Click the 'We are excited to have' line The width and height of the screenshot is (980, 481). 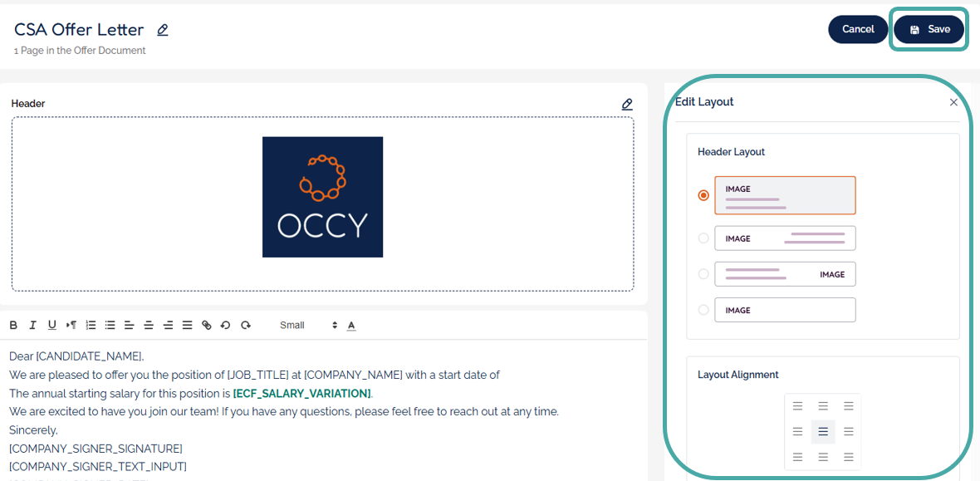[x=284, y=412]
